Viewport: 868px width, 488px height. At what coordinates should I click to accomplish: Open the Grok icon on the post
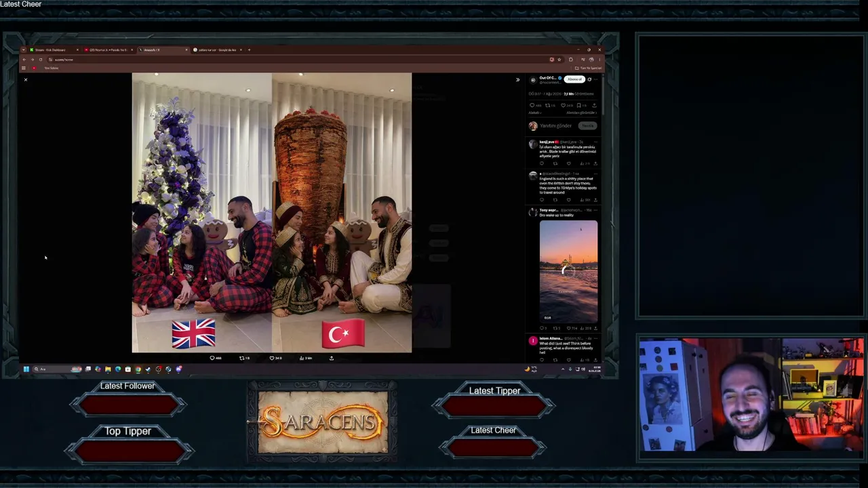(589, 79)
